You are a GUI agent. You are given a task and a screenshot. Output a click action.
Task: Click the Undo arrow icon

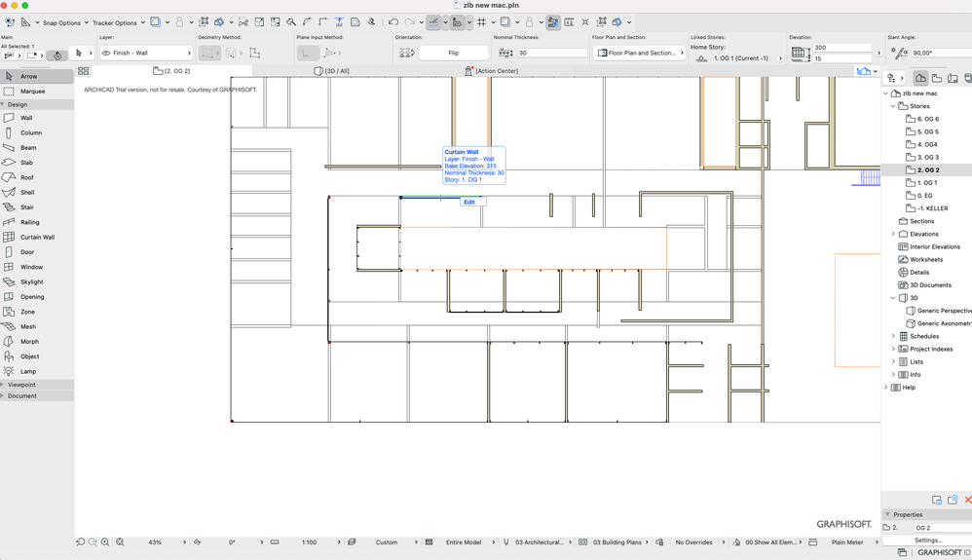tap(393, 21)
